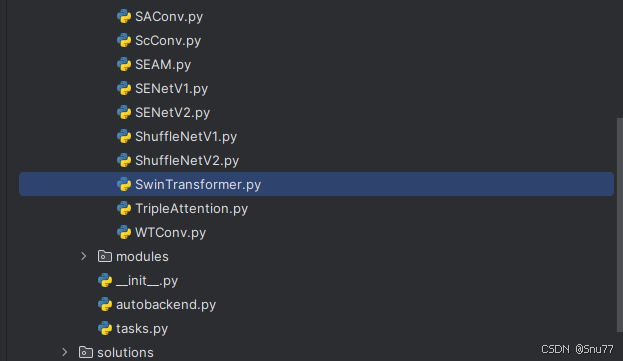
Task: Expand the modules folder chevron
Action: pos(83,257)
